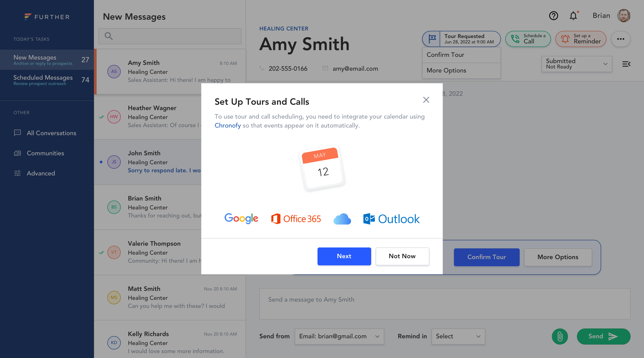Click the search magnifier icon
Image resolution: width=644 pixels, height=358 pixels.
tap(108, 36)
